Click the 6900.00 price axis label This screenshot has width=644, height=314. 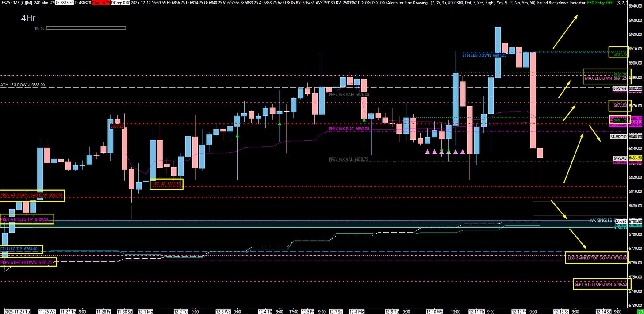(x=635, y=63)
